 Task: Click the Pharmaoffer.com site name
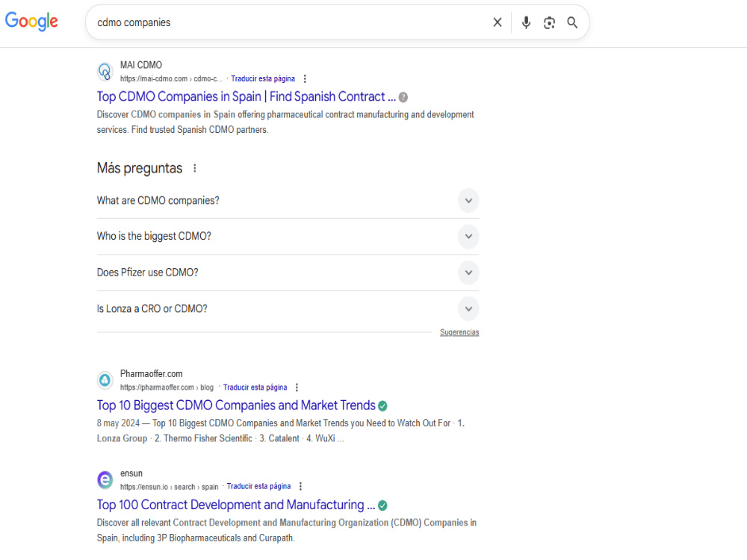(x=151, y=374)
